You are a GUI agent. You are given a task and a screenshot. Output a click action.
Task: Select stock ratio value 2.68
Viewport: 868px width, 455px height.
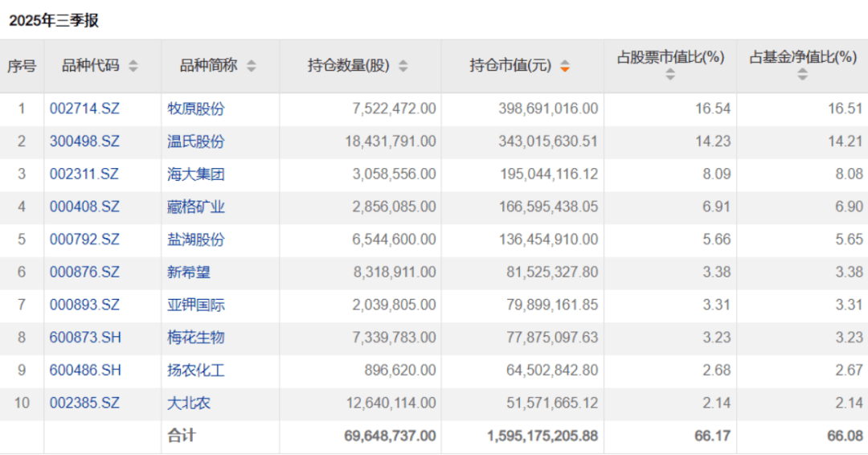[717, 370]
